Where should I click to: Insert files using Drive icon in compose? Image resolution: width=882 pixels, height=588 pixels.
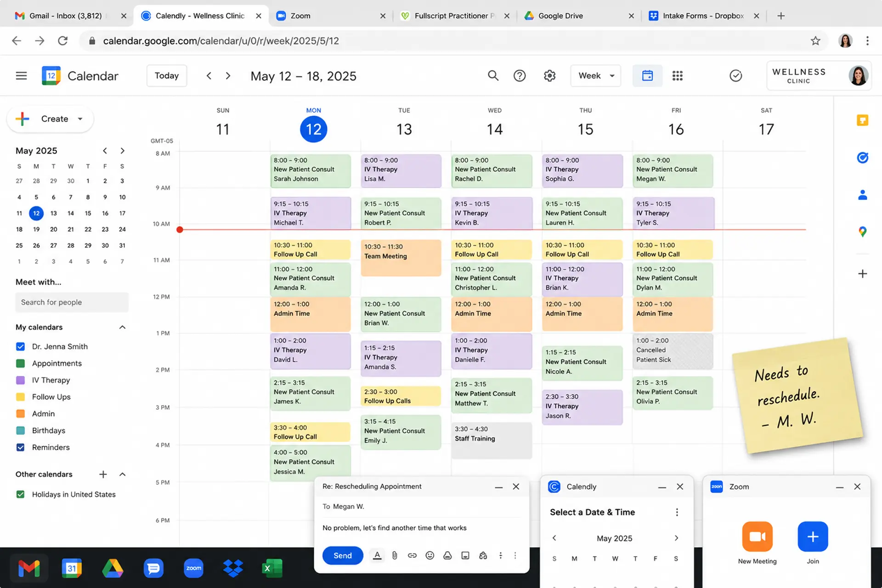click(447, 555)
